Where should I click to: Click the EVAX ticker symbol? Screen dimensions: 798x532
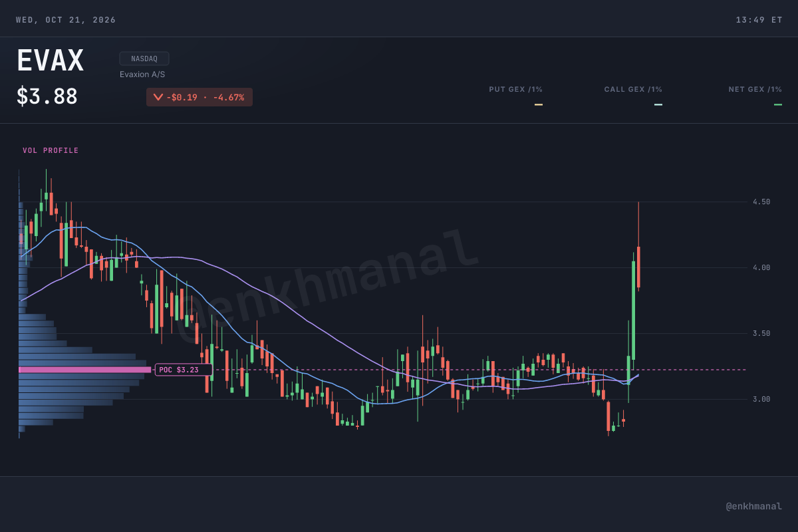[x=51, y=61]
